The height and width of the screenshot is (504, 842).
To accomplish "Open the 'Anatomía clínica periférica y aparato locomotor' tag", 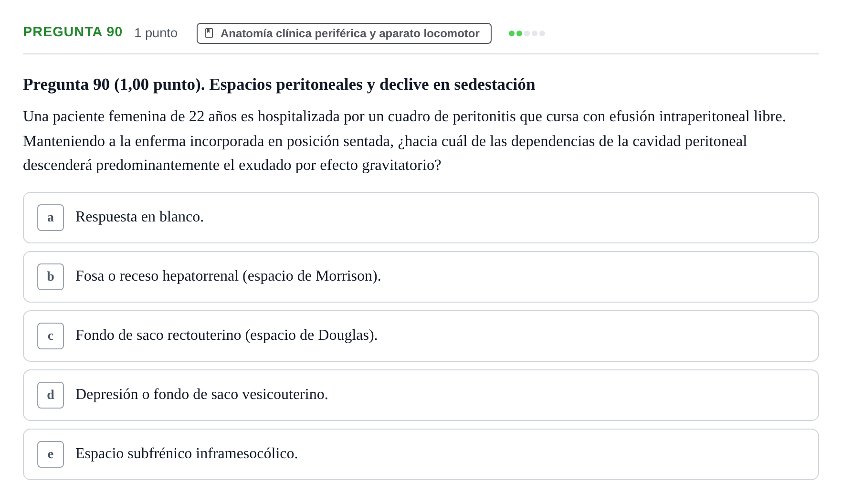I will pyautogui.click(x=344, y=33).
